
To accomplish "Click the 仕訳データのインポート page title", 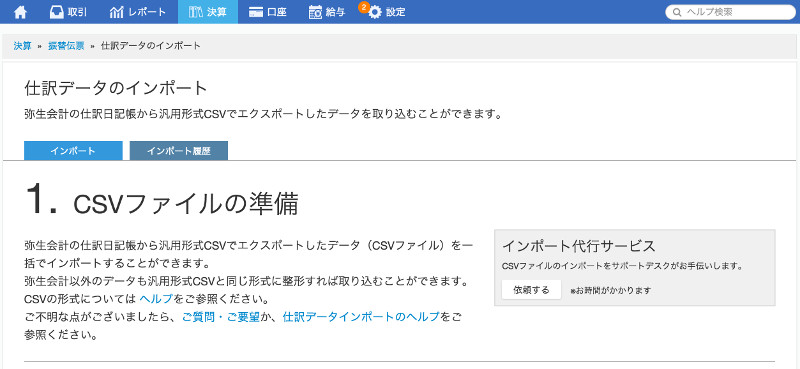I will (116, 88).
